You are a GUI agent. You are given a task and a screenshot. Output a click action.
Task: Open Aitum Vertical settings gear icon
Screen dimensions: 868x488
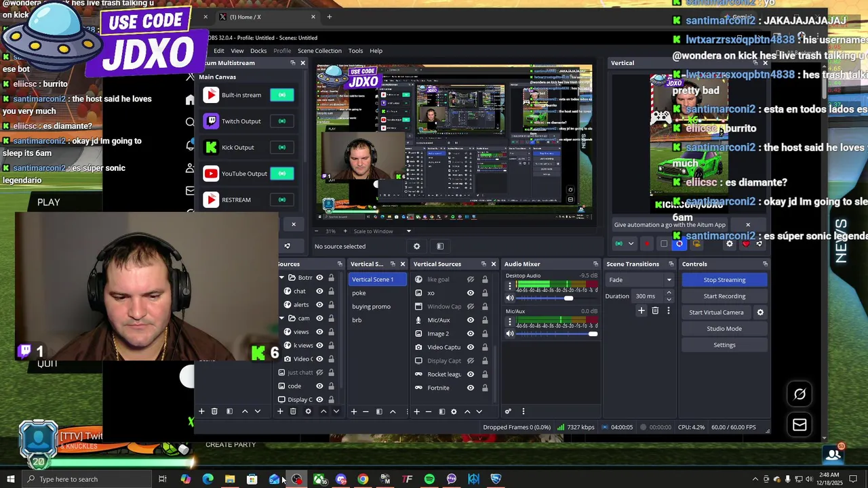tap(730, 244)
